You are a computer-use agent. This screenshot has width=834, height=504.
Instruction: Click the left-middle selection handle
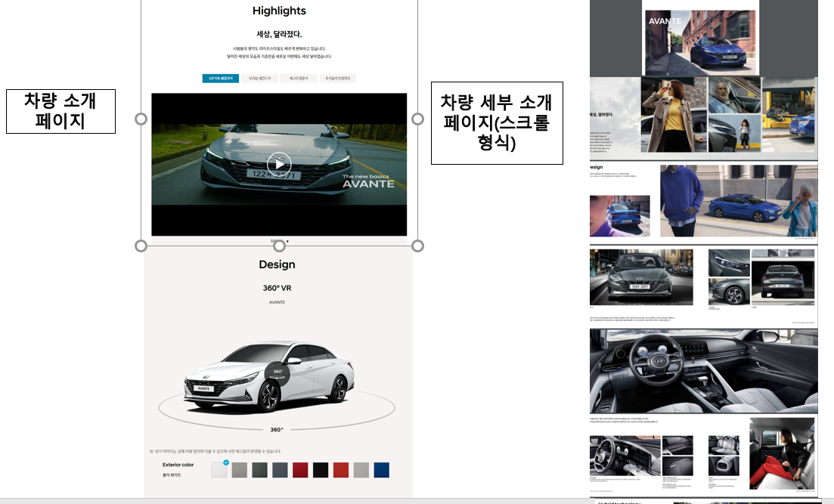tap(141, 119)
